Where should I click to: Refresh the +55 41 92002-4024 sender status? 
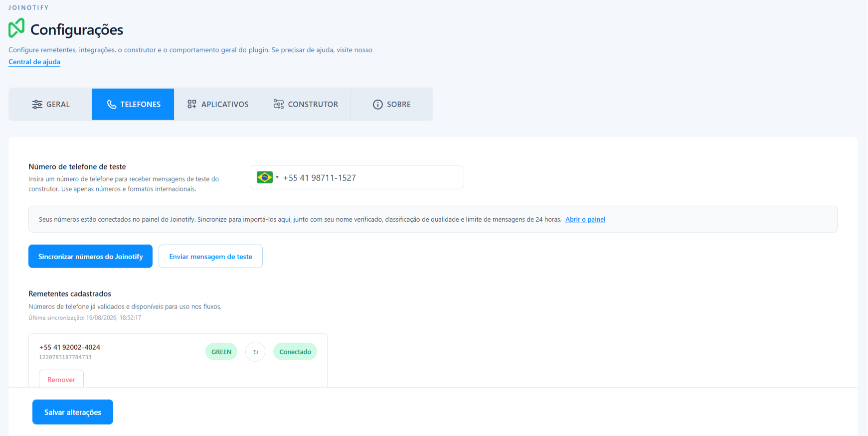(255, 352)
